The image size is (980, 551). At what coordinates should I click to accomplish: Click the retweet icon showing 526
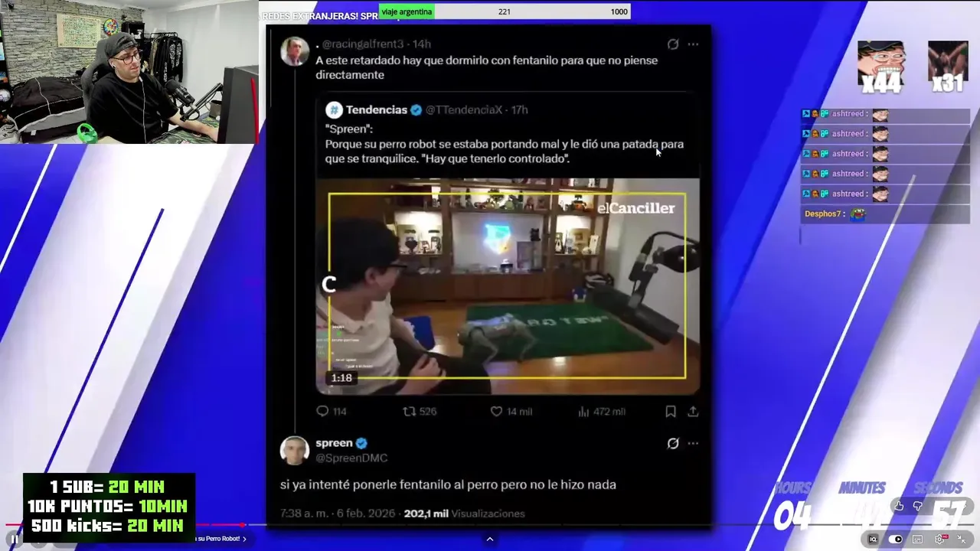point(410,411)
